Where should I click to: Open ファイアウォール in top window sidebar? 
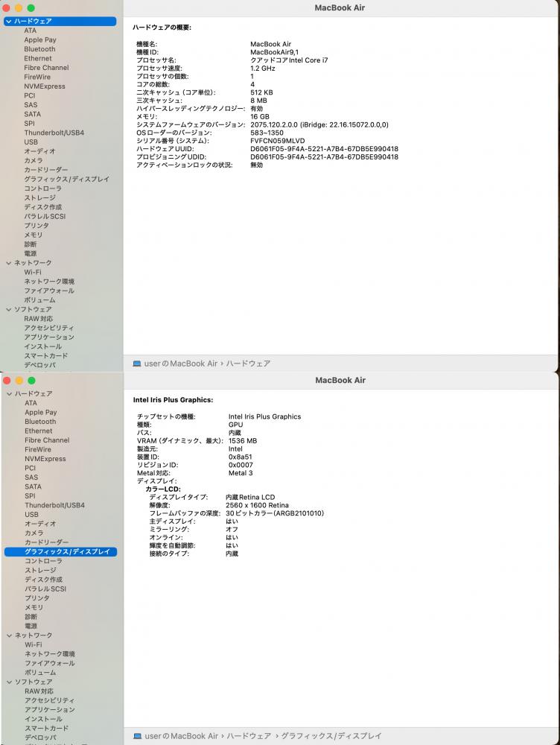[49, 291]
